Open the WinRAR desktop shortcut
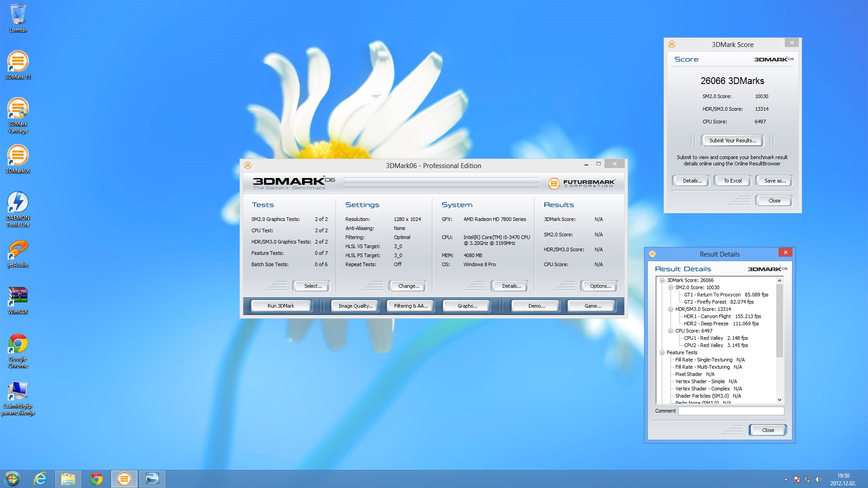This screenshot has width=868, height=488. [18, 300]
